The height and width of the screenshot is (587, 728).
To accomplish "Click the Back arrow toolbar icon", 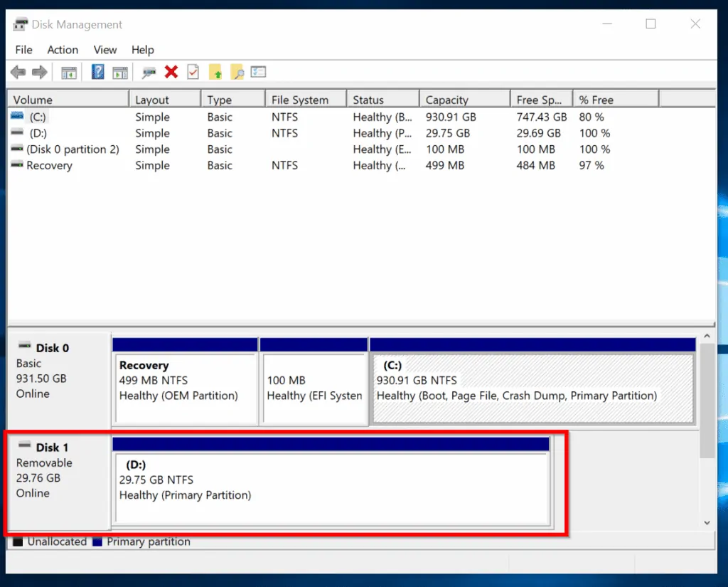I will 18,72.
